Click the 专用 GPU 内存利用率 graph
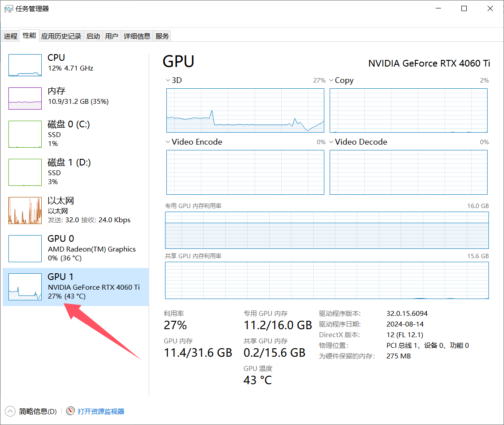The image size is (504, 425). click(x=327, y=230)
